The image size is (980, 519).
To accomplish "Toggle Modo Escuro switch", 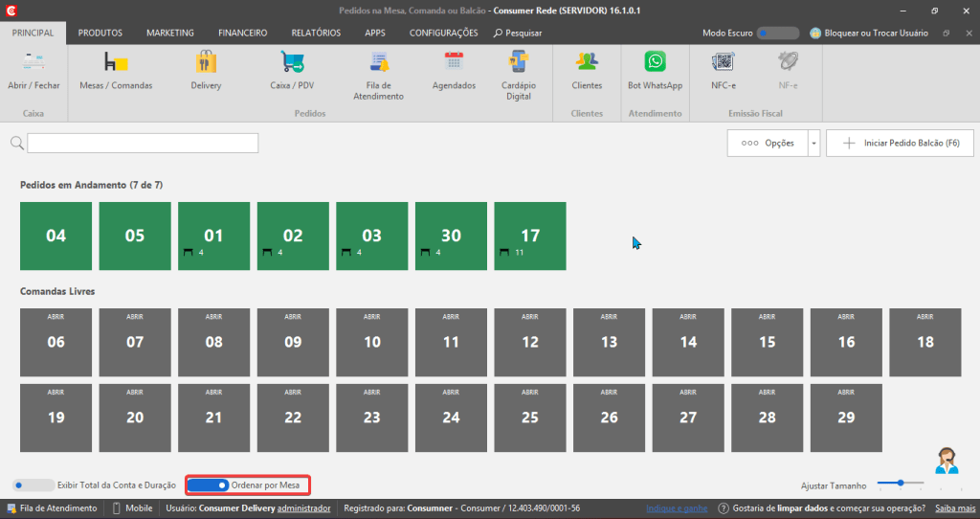I will [x=777, y=34].
